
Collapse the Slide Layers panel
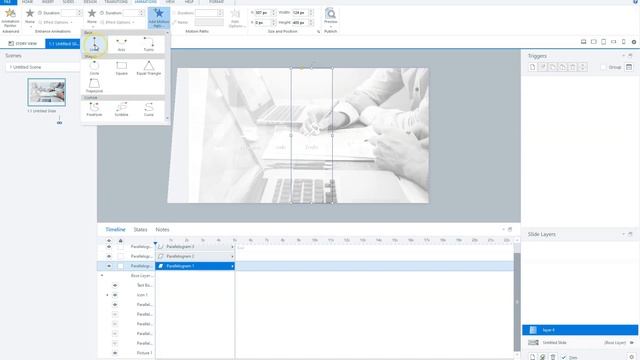[623, 234]
